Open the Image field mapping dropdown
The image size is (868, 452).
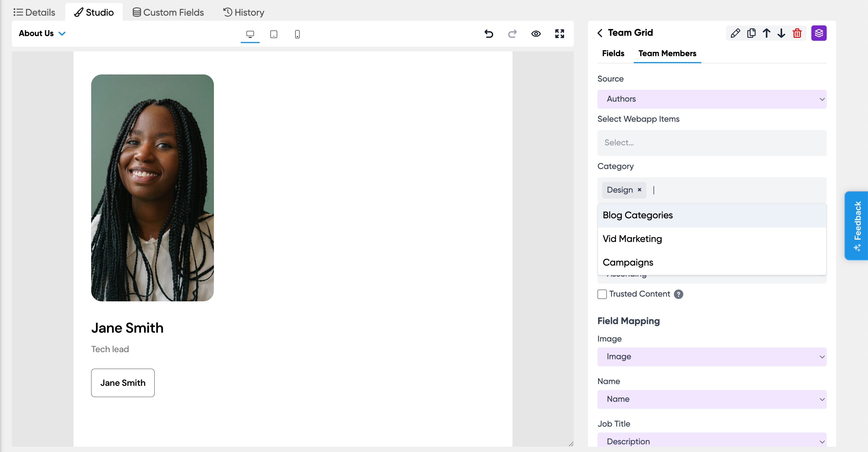click(712, 357)
